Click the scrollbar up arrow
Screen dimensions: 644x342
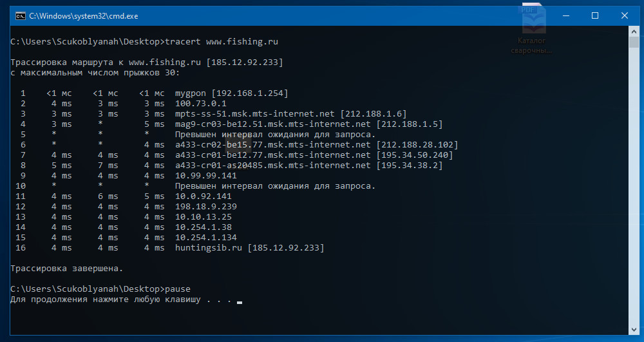[634, 32]
